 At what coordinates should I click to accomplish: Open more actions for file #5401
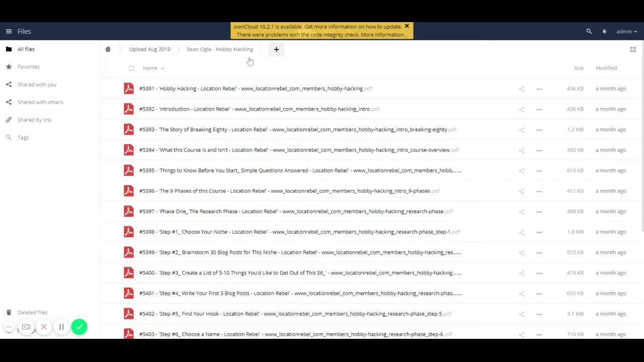(539, 294)
